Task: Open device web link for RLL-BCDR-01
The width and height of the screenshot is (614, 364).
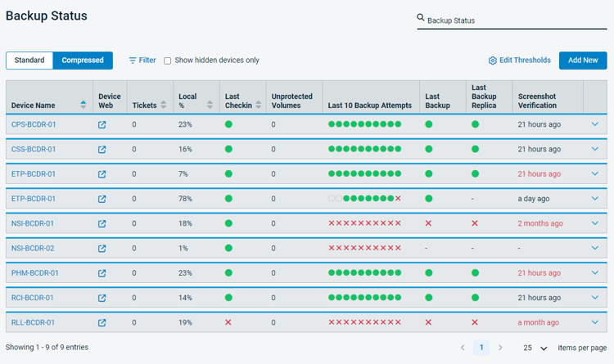Action: click(102, 323)
